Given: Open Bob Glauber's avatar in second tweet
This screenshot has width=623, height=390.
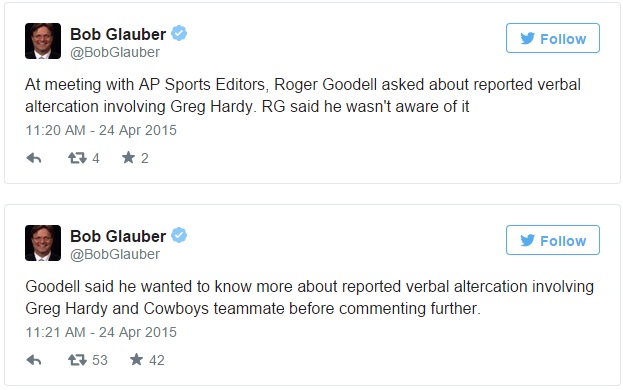Looking at the screenshot, I should coord(43,243).
